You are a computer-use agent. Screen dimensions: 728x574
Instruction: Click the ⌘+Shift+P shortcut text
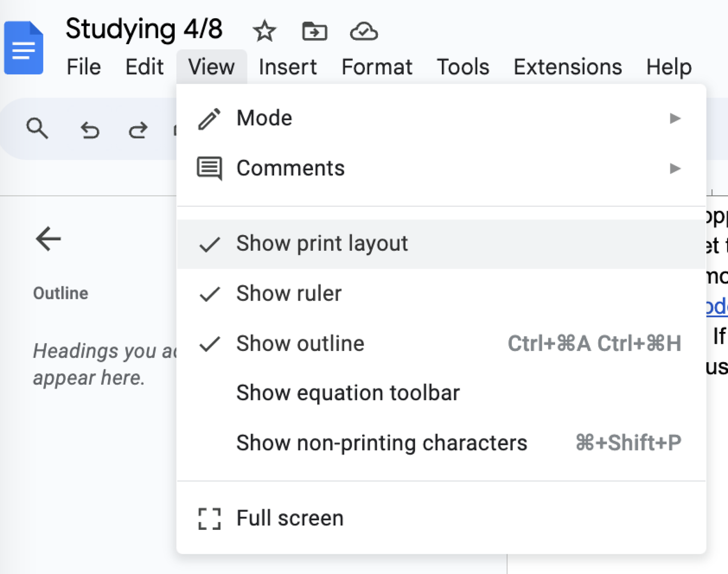pos(628,443)
